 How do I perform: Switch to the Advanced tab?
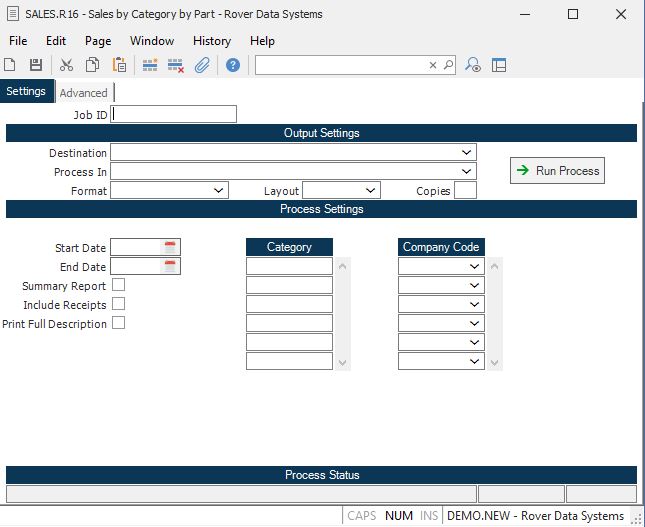coord(83,93)
